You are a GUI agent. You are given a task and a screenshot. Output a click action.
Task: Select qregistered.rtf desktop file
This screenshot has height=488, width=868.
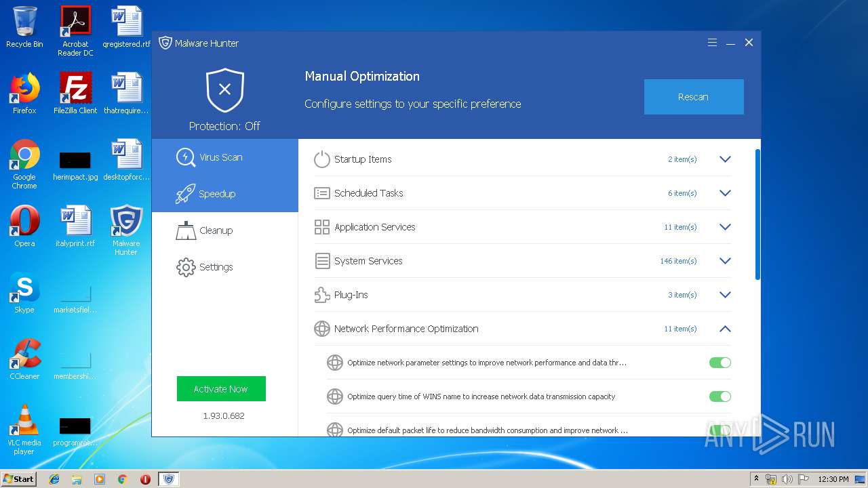click(x=126, y=28)
